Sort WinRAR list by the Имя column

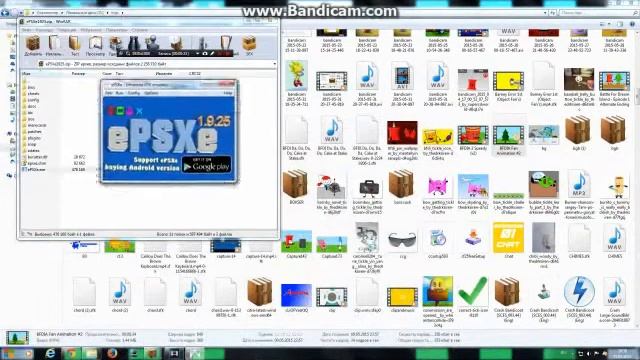[27, 74]
